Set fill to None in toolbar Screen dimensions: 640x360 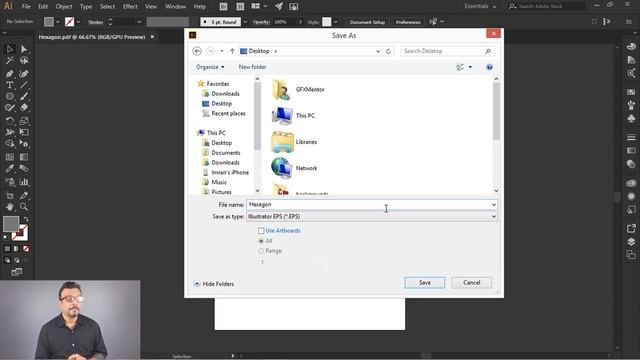pos(26,249)
